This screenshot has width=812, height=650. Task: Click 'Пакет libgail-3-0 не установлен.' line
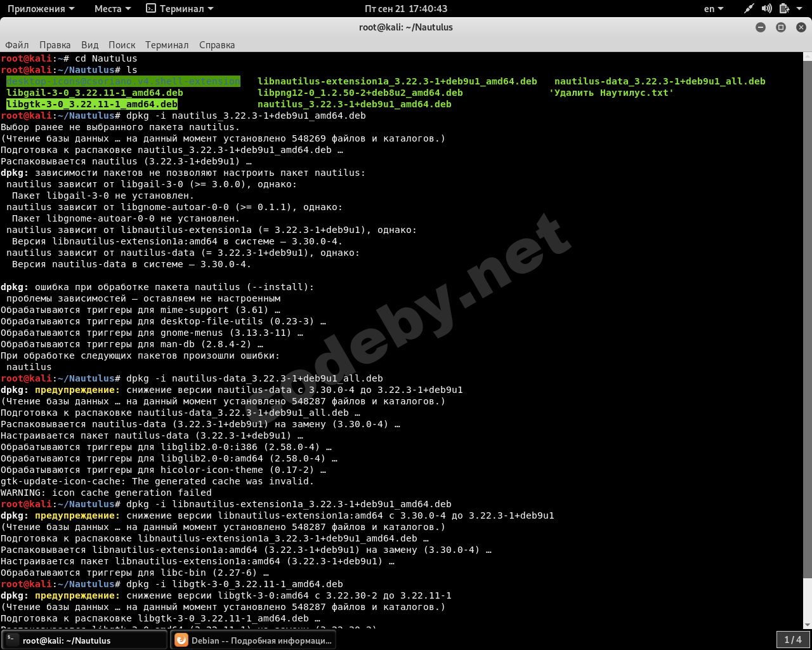103,196
